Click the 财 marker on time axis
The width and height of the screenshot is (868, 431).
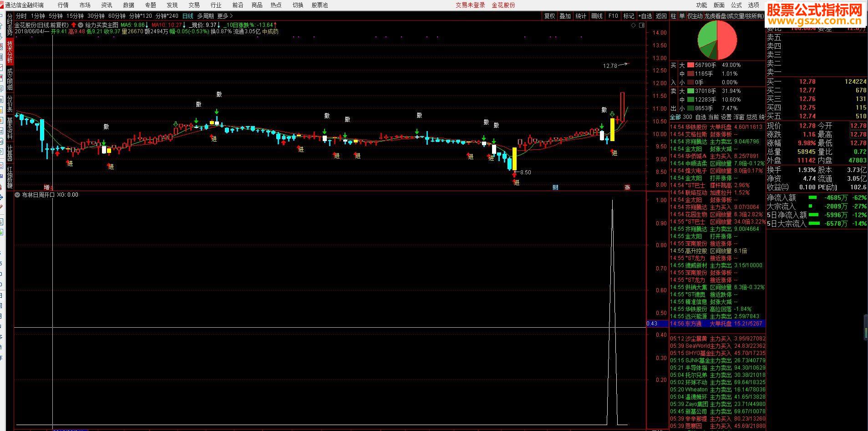[555, 187]
